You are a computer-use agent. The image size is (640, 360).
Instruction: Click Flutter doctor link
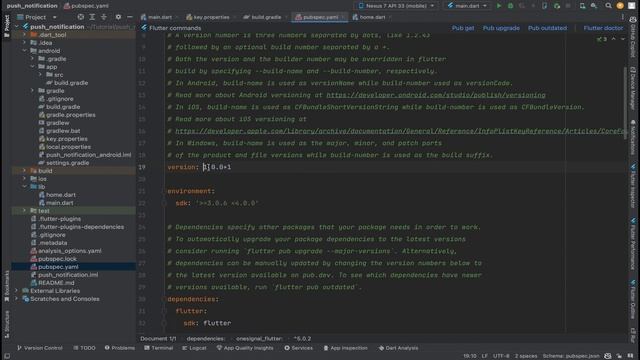pyautogui.click(x=603, y=28)
